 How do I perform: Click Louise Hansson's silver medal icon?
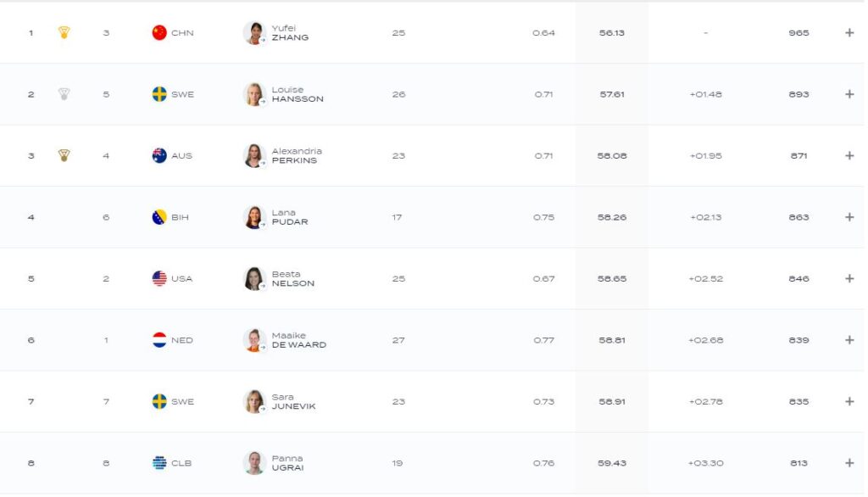[64, 94]
